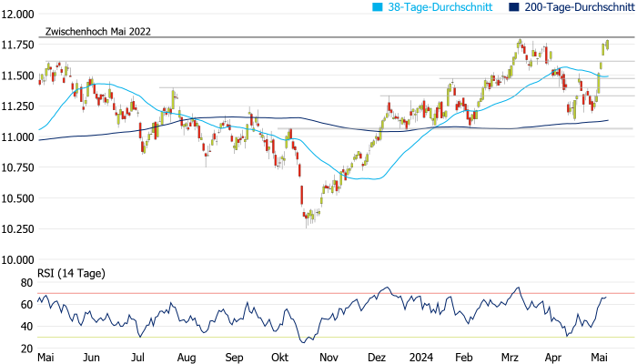Click the leftmost Mai month label

point(45,358)
